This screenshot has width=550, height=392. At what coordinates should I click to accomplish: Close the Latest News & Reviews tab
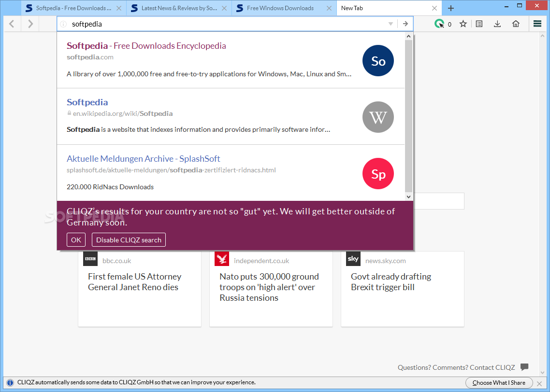[224, 8]
